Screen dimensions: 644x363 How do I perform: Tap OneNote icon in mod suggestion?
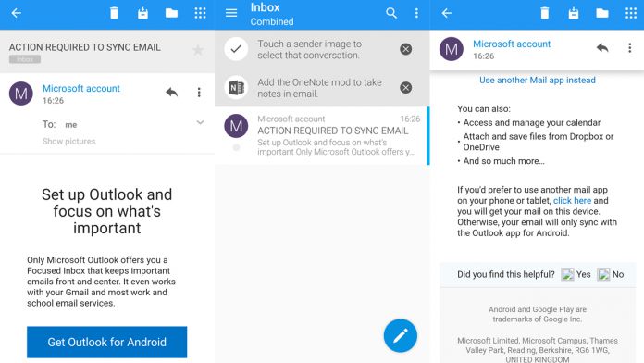click(236, 88)
